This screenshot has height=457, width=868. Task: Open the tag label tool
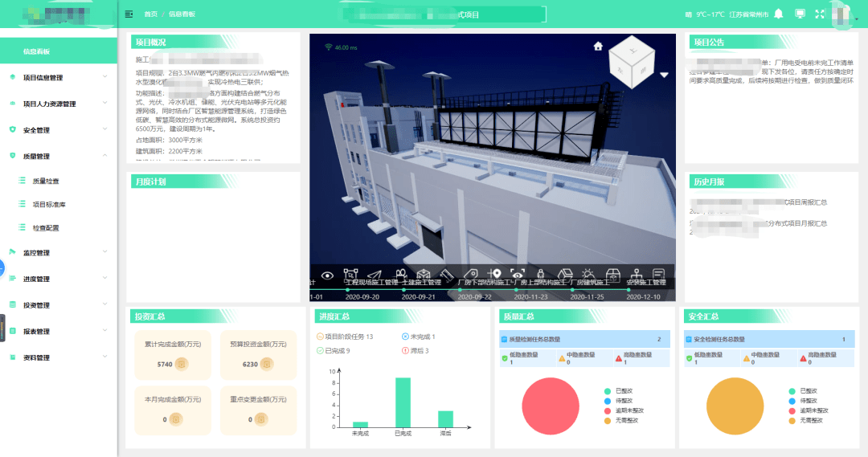click(470, 274)
